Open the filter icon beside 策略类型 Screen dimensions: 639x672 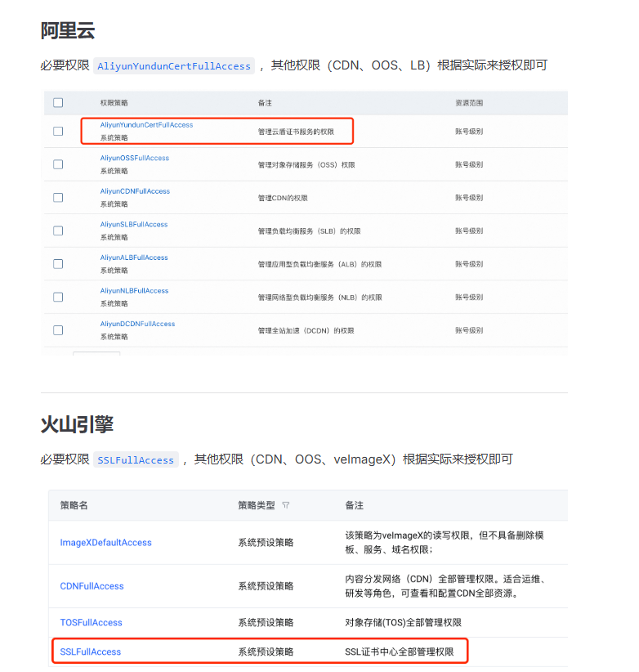286,505
